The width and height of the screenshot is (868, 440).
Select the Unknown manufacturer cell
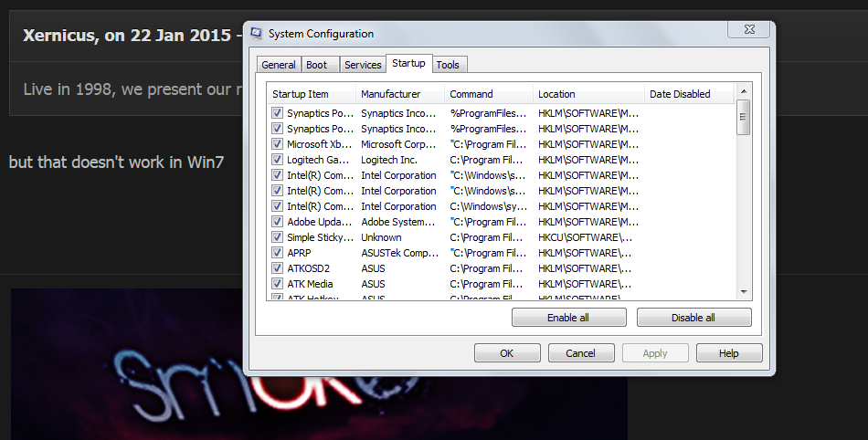point(381,237)
